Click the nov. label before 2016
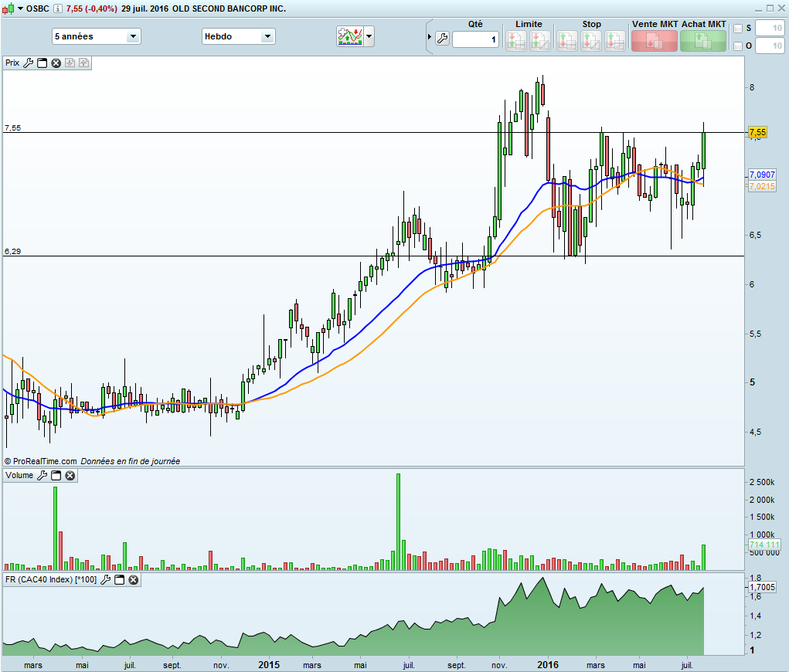Image resolution: width=789 pixels, height=672 pixels. pos(498,665)
